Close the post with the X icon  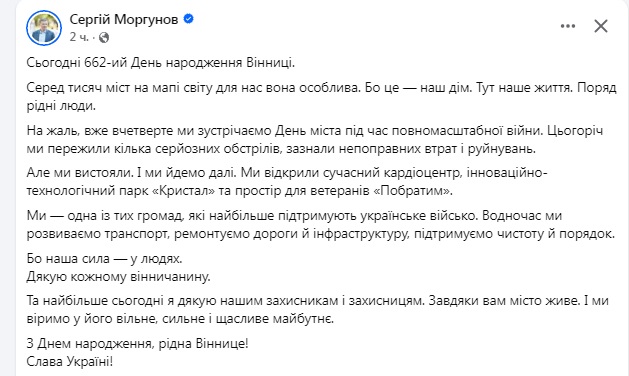click(x=601, y=26)
